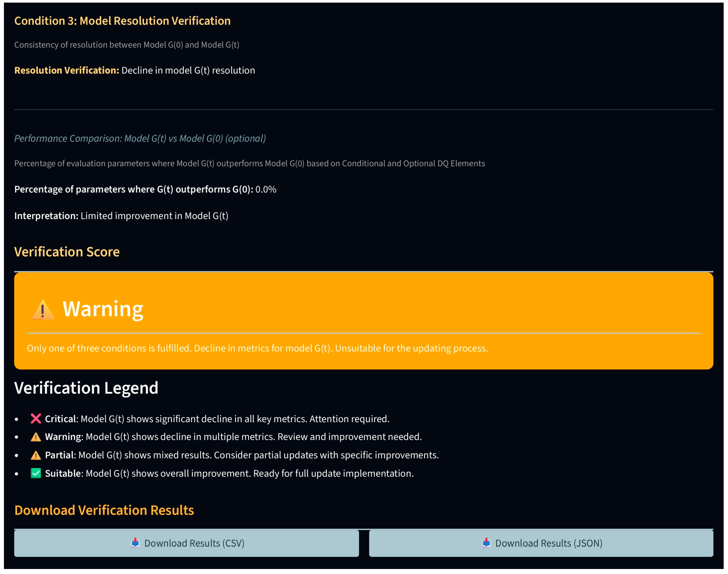Click the orange Warning banner title
The width and height of the screenshot is (728, 574).
click(x=103, y=309)
